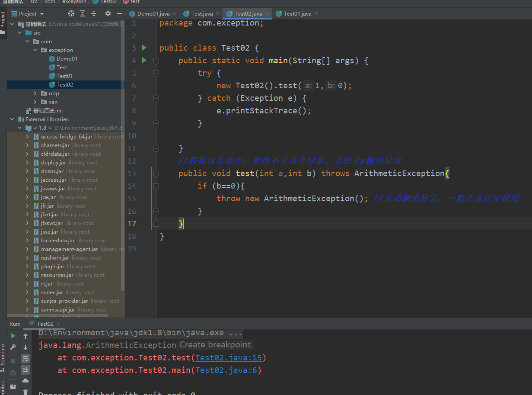
Task: Click the wrench icon in Run panel
Action: point(13,347)
